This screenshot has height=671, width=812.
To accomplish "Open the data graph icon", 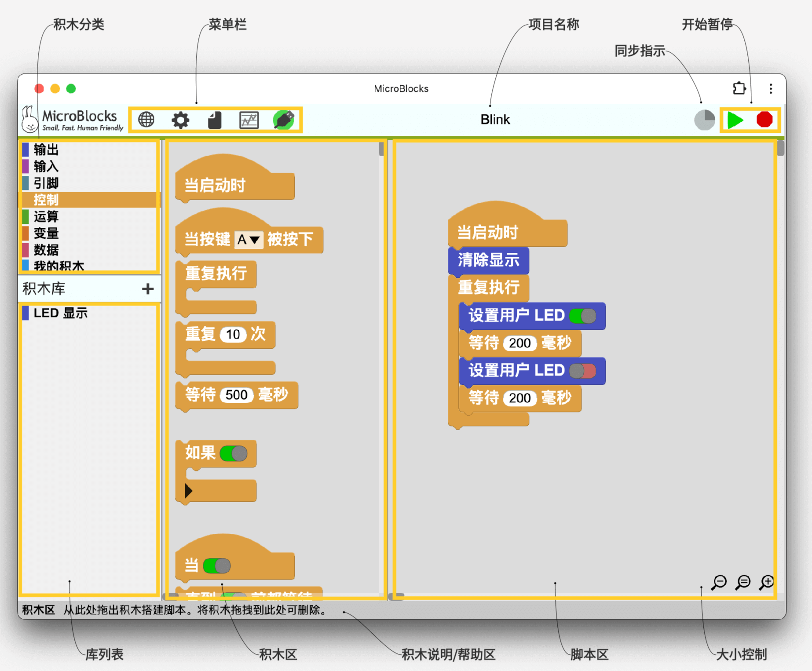I will point(249,120).
